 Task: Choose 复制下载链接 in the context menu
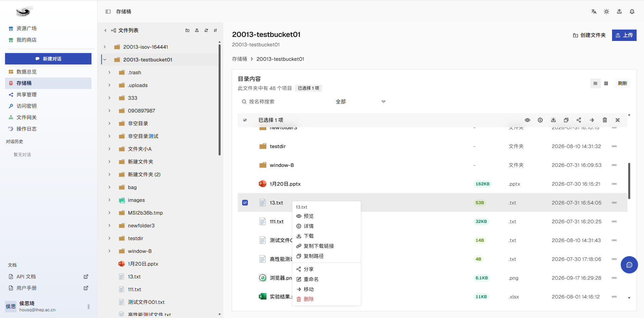tap(326, 246)
